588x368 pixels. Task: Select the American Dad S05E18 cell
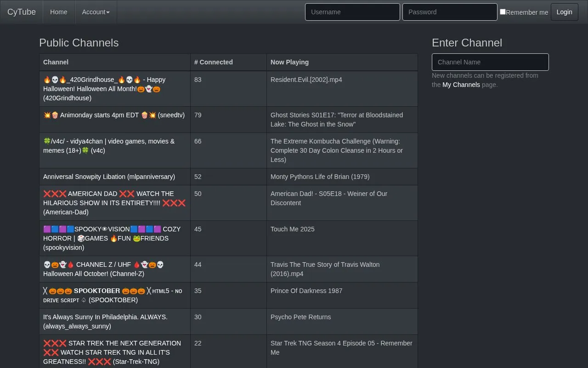click(x=342, y=203)
